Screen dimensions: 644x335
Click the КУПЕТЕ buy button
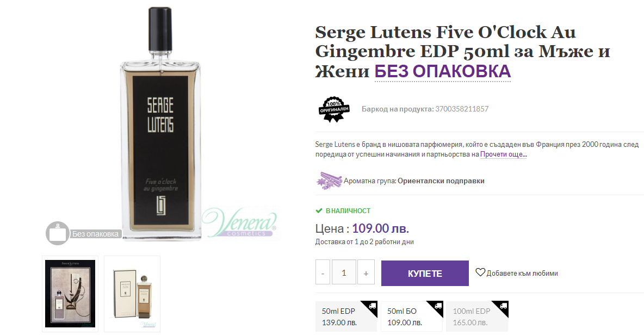(x=425, y=273)
